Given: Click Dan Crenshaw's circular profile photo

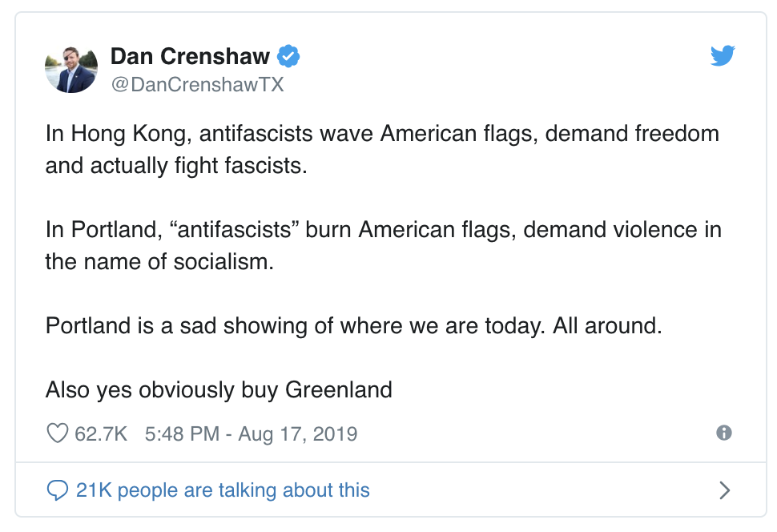Looking at the screenshot, I should pos(70,69).
